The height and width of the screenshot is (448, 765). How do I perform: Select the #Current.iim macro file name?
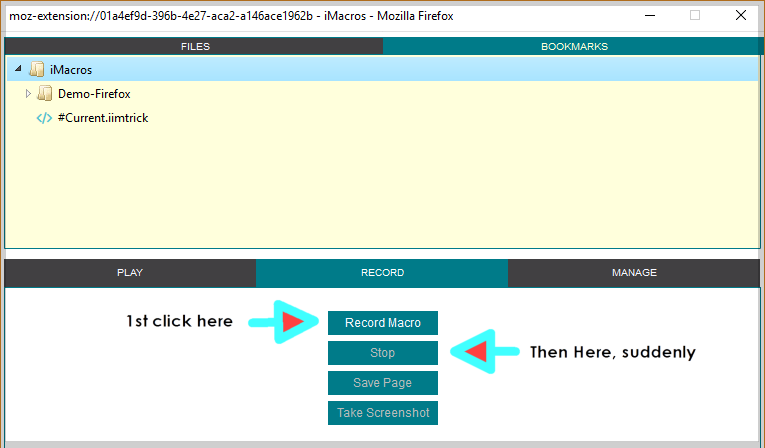[103, 118]
